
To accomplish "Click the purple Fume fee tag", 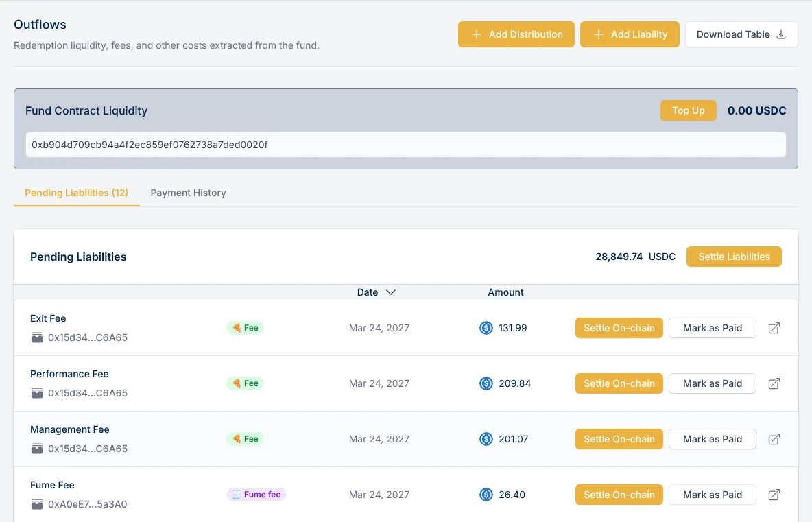I will tap(256, 495).
